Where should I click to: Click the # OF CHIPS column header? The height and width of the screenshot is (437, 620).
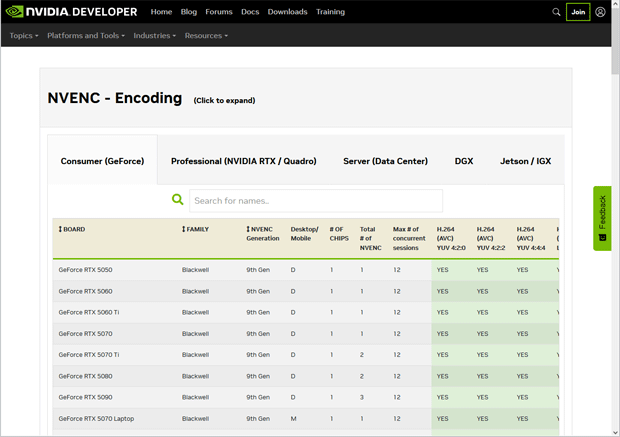[339, 234]
